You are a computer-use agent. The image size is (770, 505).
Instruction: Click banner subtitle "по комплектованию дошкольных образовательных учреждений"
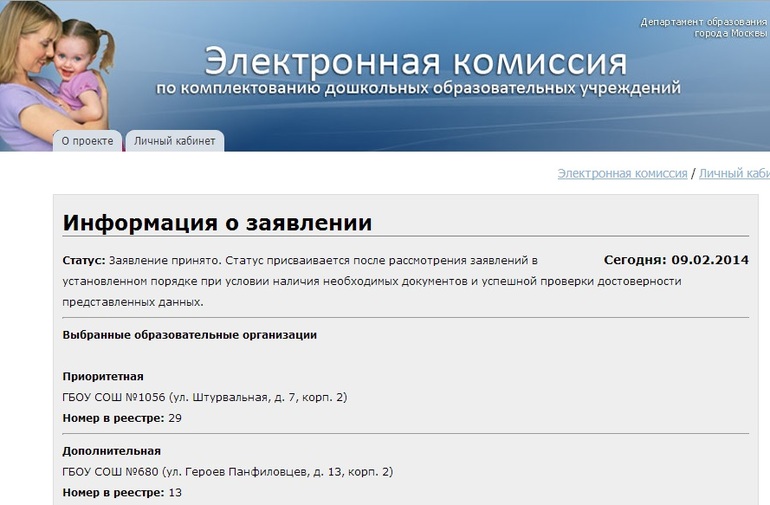(418, 88)
